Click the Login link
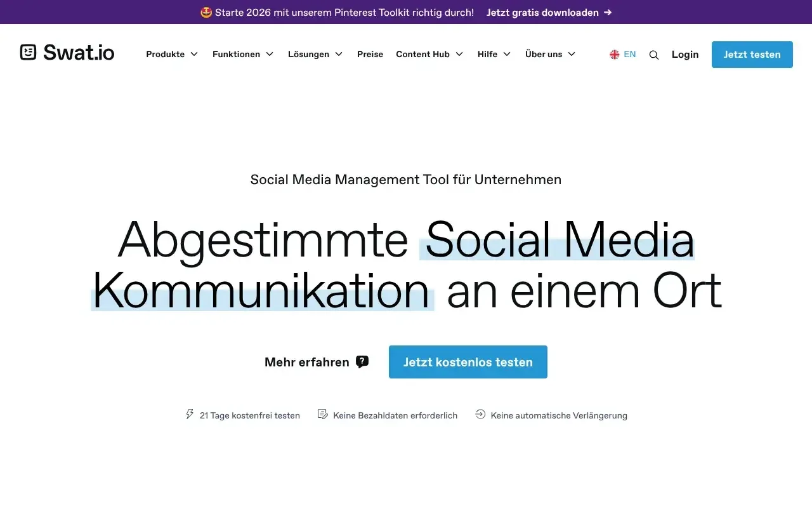812x508 pixels. click(x=685, y=55)
